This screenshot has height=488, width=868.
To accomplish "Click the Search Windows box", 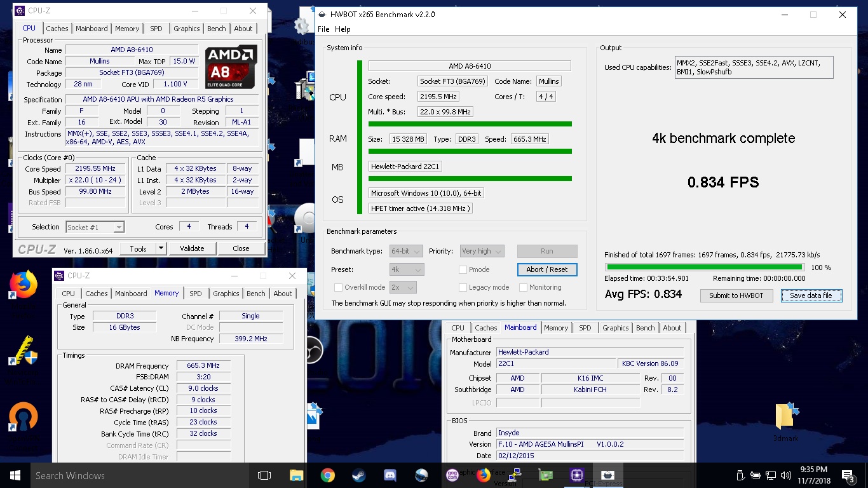I will tap(139, 475).
